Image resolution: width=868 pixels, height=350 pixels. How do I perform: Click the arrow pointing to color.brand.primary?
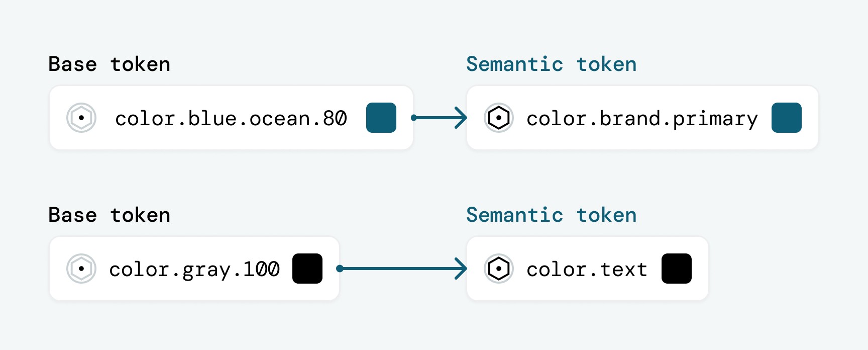click(440, 118)
